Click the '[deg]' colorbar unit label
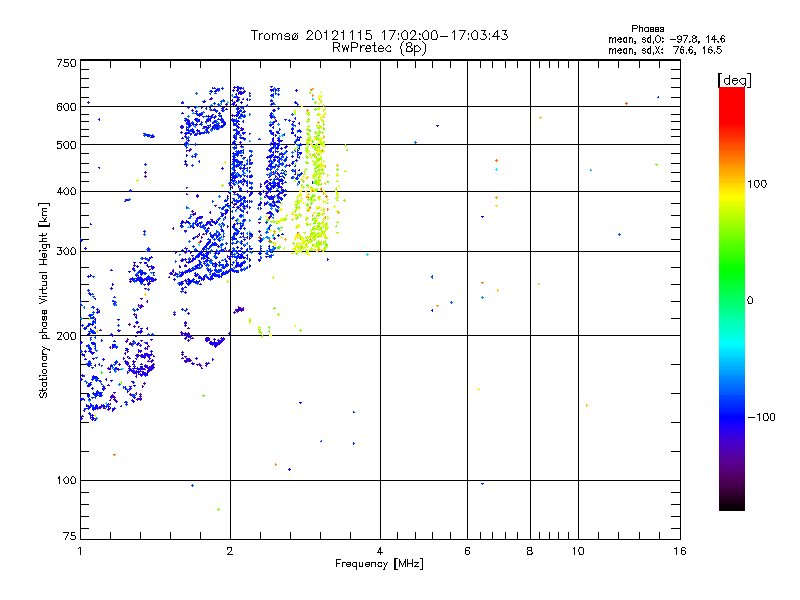Viewport: 800px width, 600px height. pos(734,80)
